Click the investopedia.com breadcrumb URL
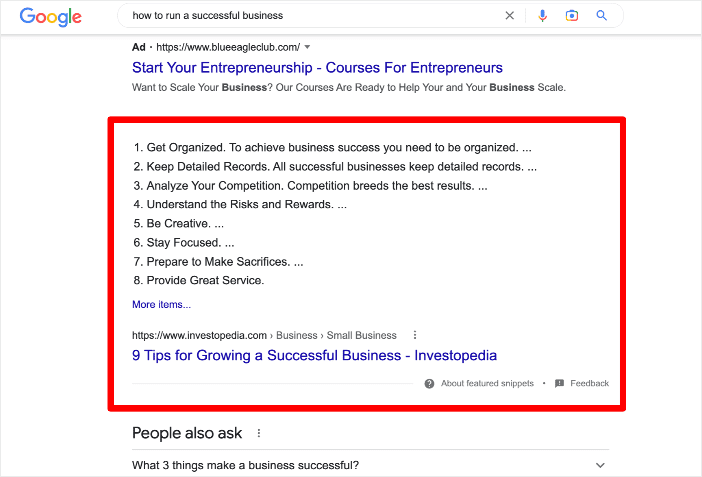This screenshot has height=477, width=702. tap(199, 335)
